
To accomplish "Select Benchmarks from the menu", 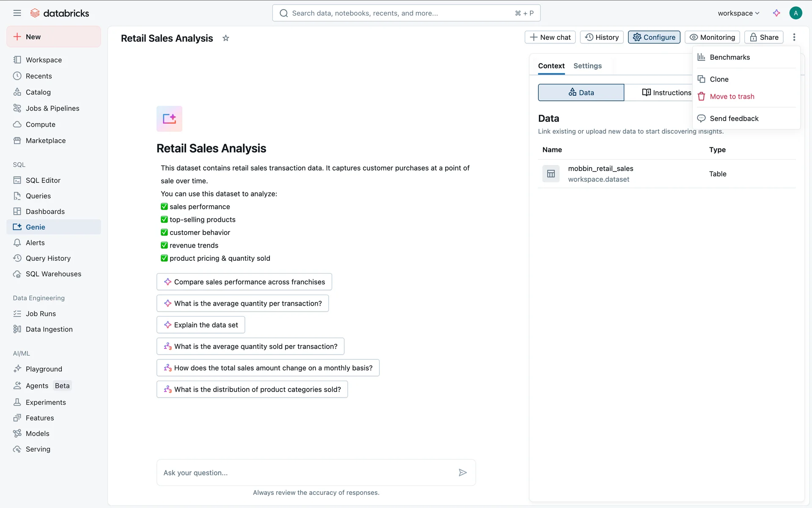I will tap(730, 57).
